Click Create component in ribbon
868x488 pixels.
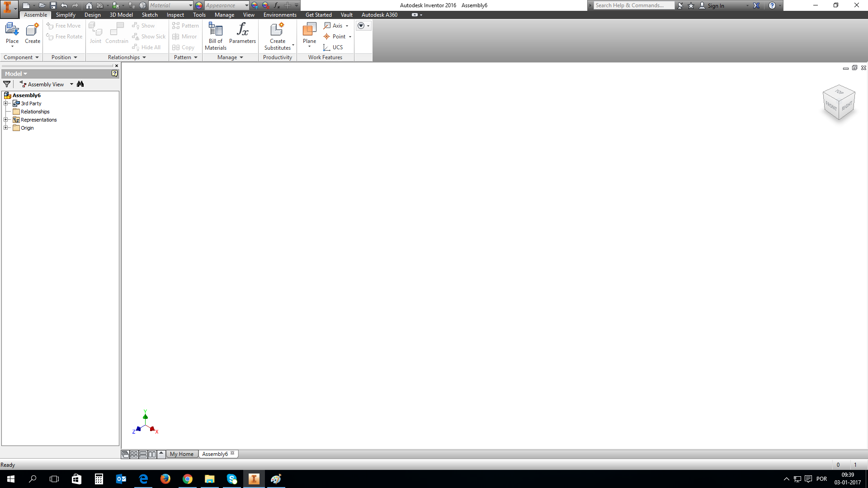[33, 30]
